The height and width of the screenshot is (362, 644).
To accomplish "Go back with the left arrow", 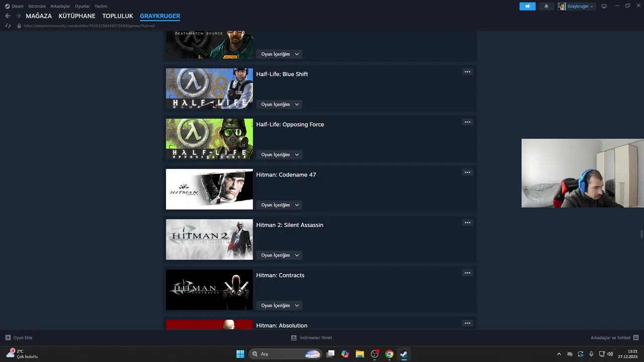I will coord(8,16).
